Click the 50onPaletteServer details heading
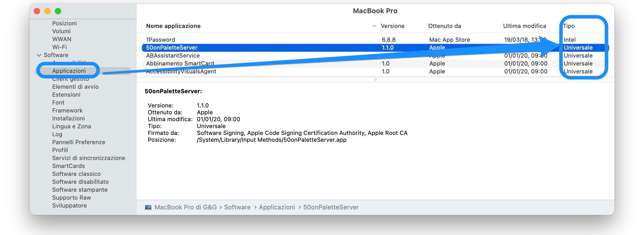 (x=173, y=91)
